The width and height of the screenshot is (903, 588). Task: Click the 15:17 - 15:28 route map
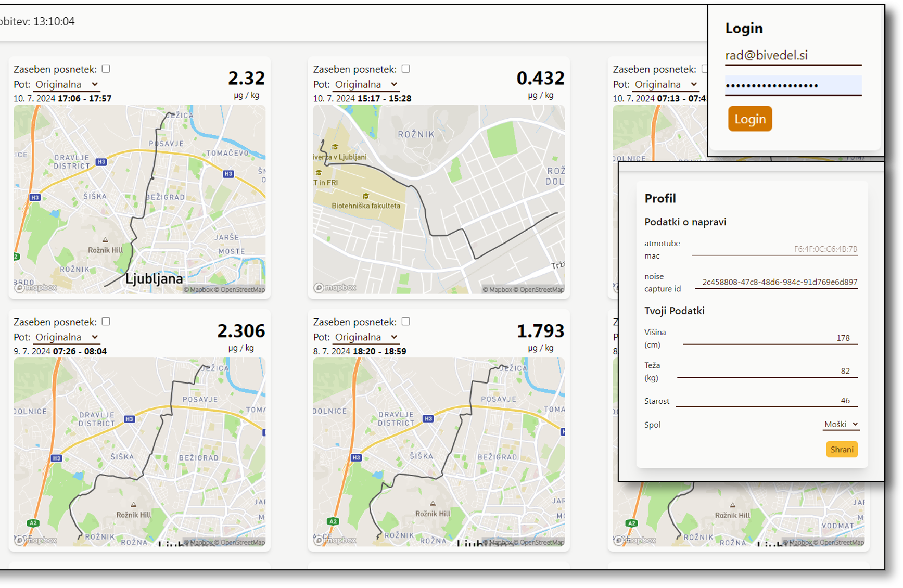pos(439,199)
